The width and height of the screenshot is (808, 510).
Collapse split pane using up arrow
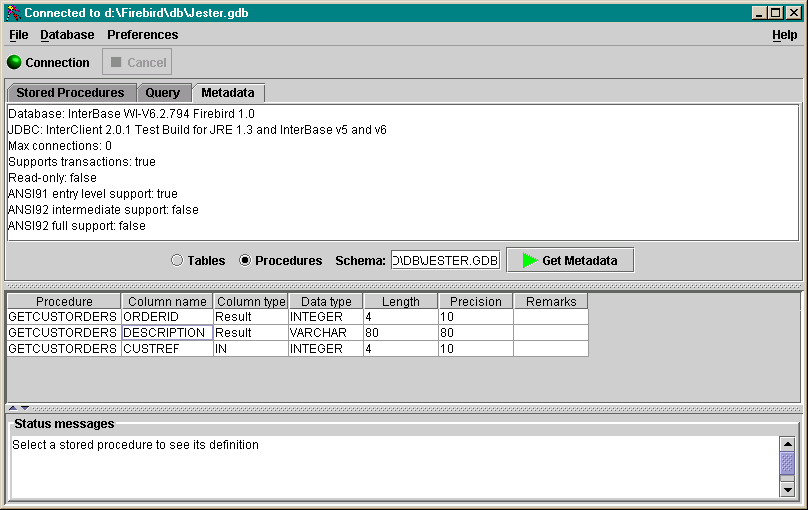pyautogui.click(x=12, y=408)
